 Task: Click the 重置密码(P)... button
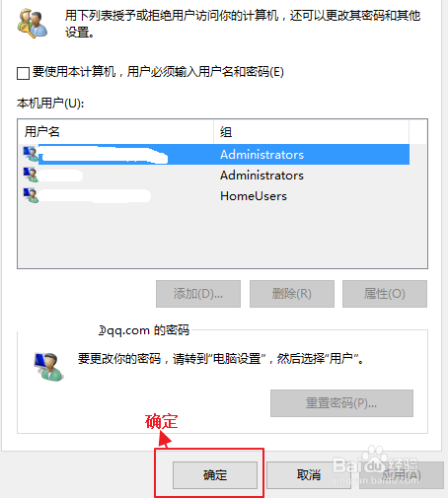point(341,403)
